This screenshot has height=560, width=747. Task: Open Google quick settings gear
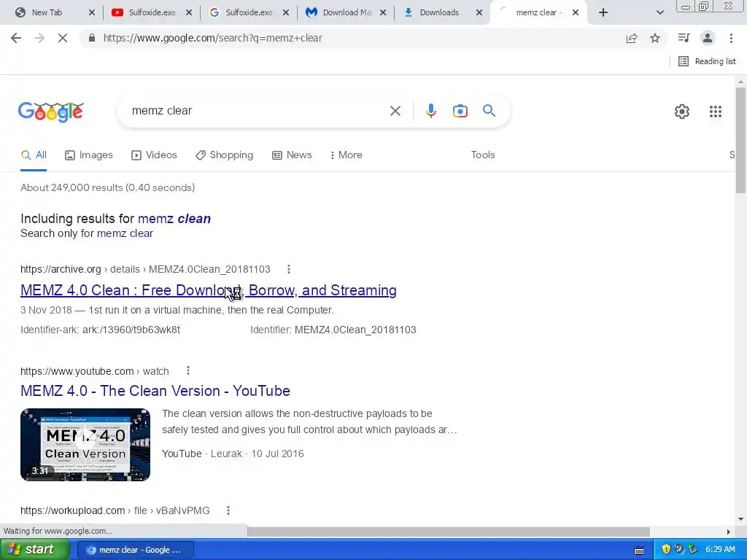pyautogui.click(x=682, y=112)
